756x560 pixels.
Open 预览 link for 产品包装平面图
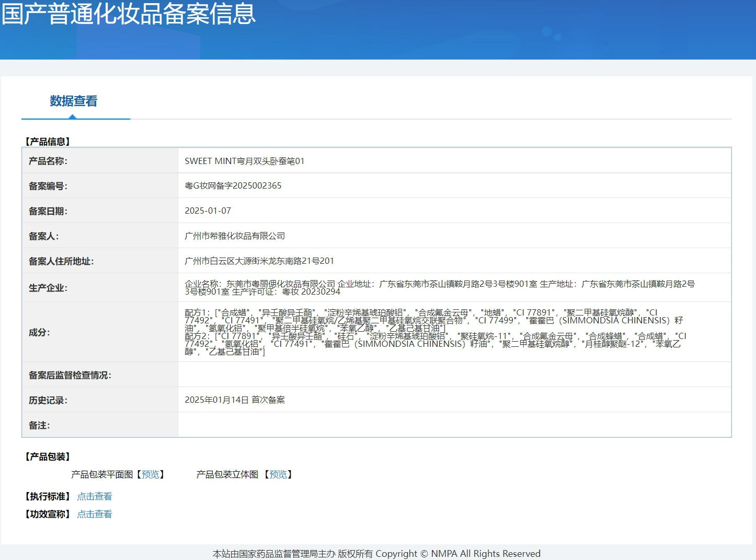click(151, 474)
